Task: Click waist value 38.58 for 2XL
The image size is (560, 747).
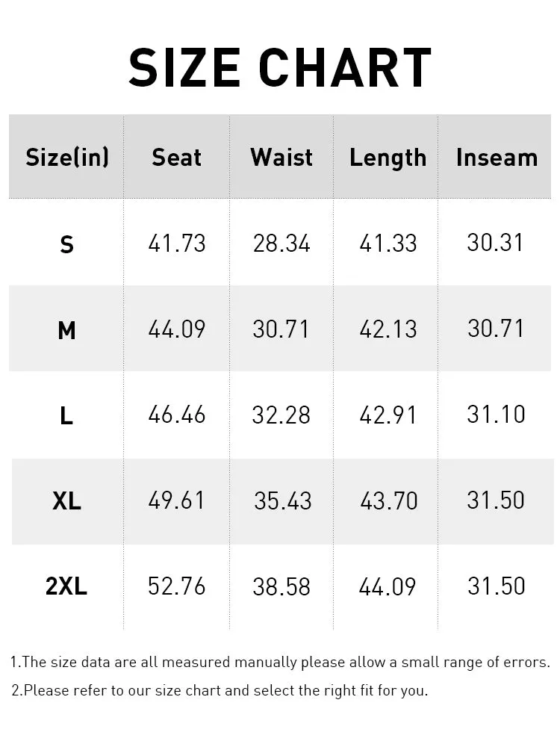Action: point(281,586)
